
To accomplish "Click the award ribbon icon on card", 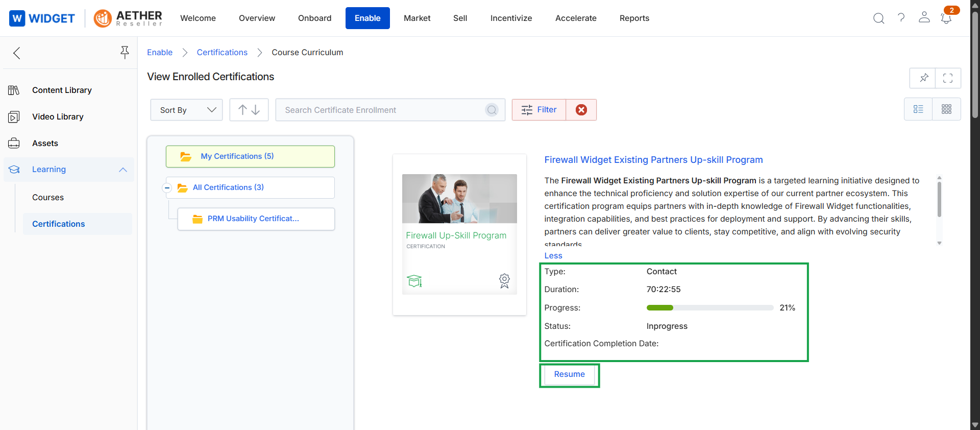I will pos(504,280).
